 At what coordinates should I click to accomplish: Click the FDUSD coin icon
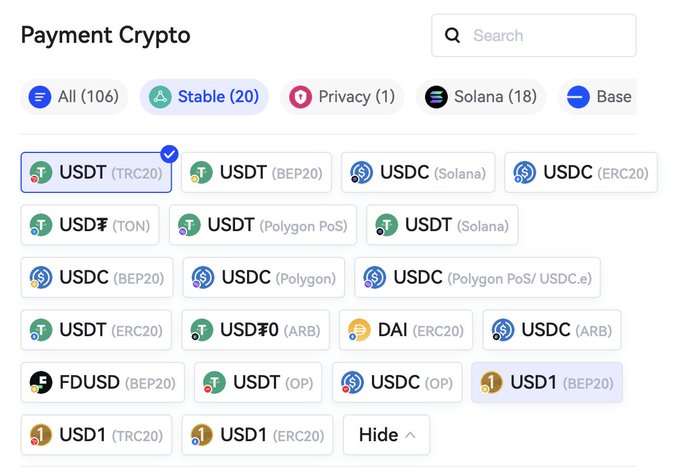(41, 382)
